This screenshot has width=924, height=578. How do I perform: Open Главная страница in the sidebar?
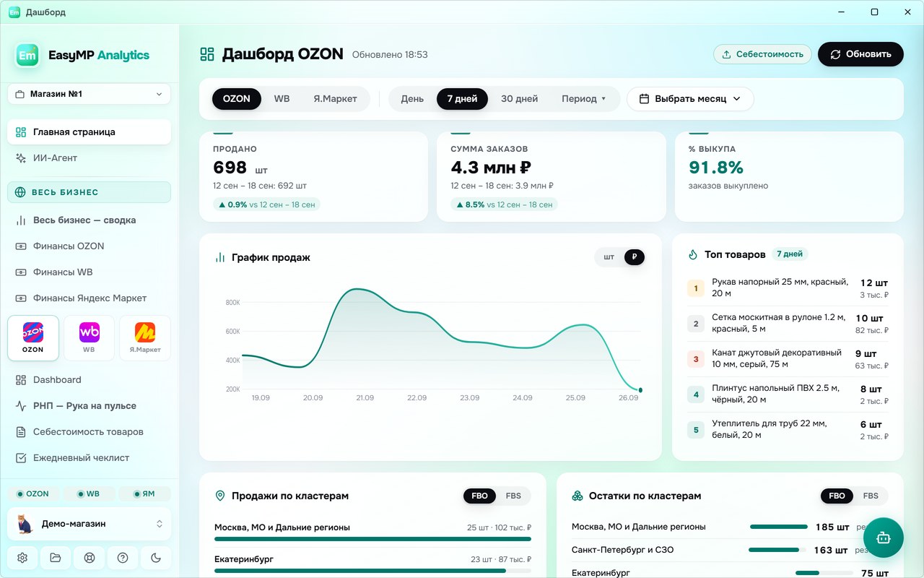click(90, 132)
